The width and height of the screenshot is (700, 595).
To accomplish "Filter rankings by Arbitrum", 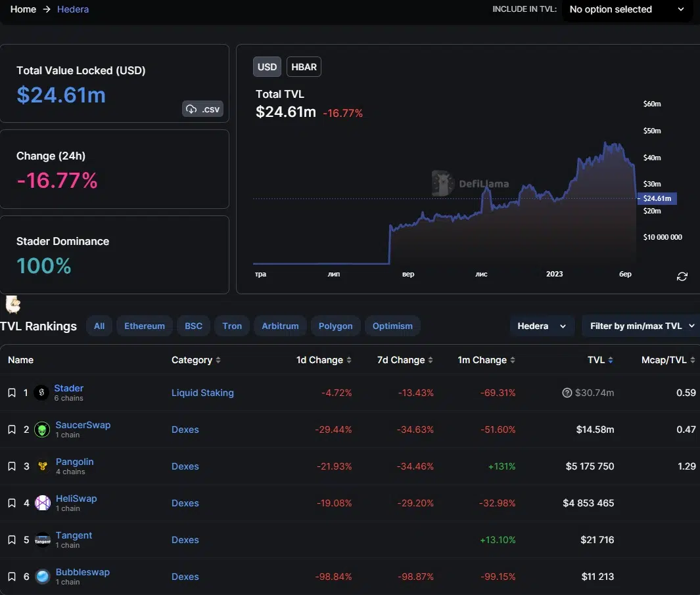I will [x=281, y=326].
